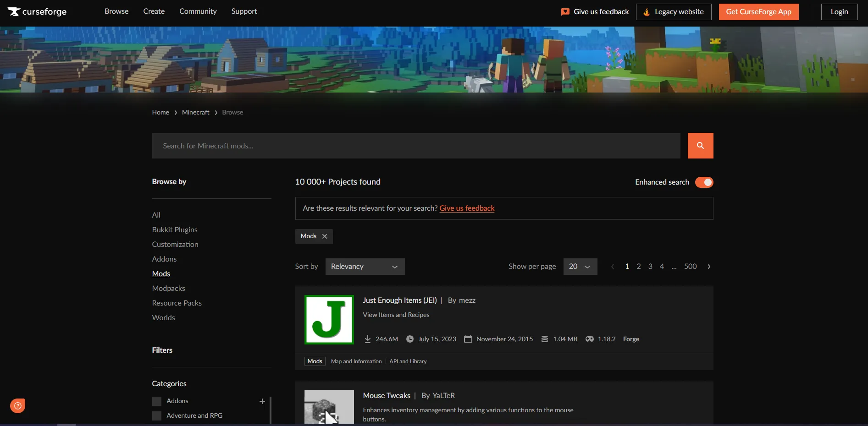This screenshot has width=868, height=426.
Task: Select All in Browse by
Action: (156, 215)
